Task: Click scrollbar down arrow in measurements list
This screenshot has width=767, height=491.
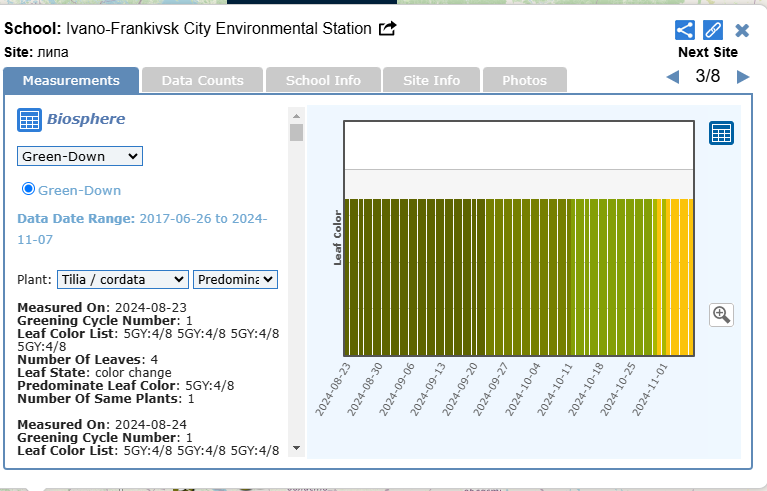Action: (296, 447)
